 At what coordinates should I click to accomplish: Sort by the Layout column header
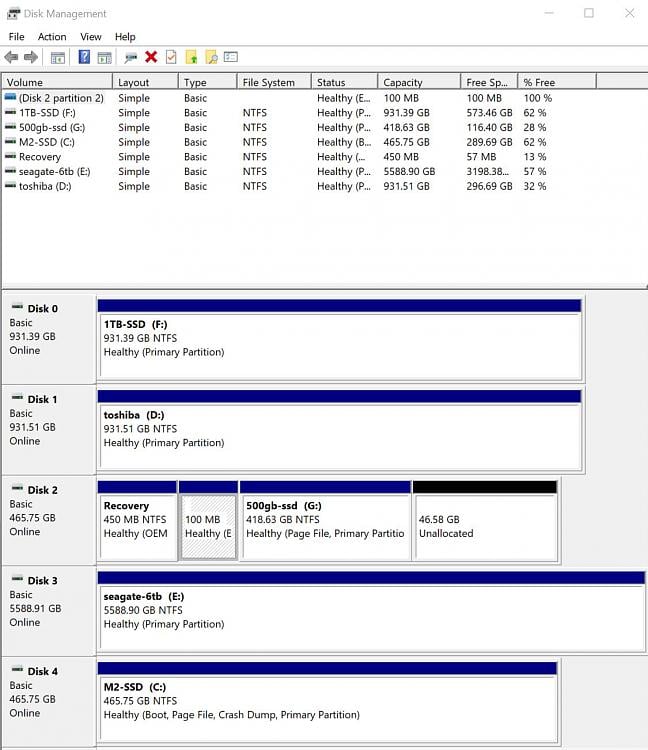145,82
